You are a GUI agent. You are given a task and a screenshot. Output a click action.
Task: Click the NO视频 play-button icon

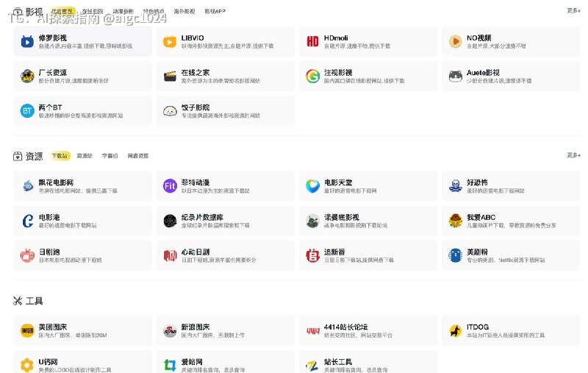pyautogui.click(x=456, y=41)
